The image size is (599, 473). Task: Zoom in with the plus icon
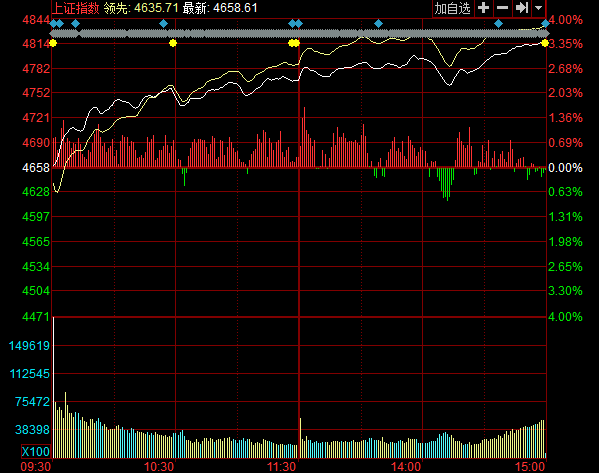[x=484, y=8]
